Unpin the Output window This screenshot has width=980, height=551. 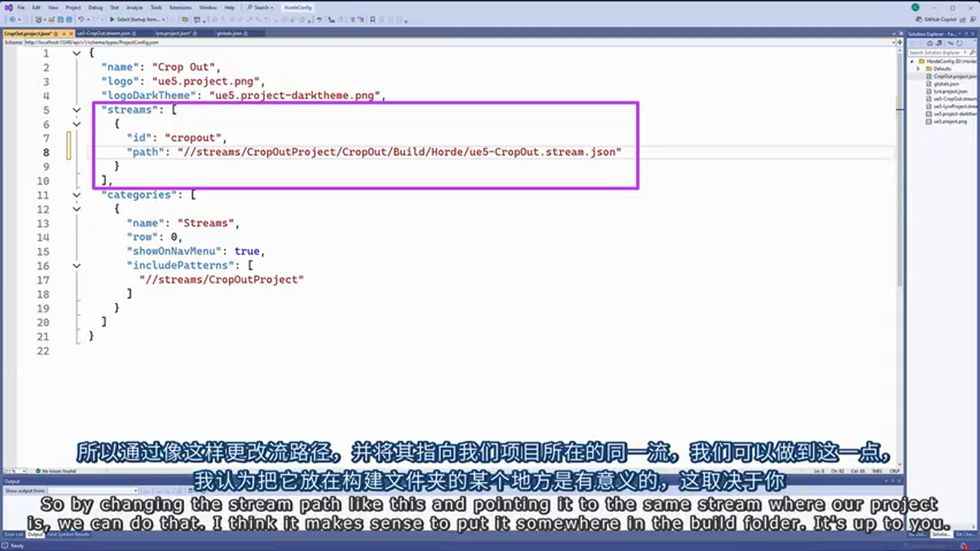pyautogui.click(x=892, y=481)
